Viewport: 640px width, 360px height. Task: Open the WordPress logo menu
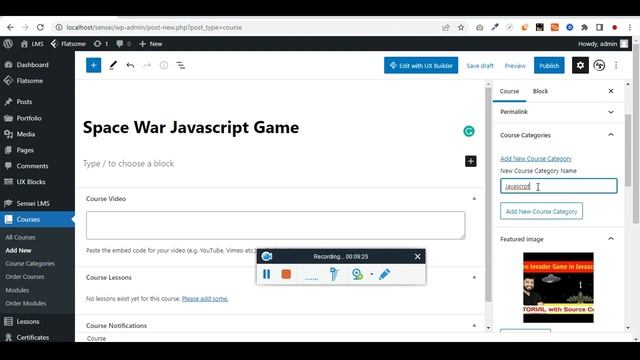click(8, 44)
